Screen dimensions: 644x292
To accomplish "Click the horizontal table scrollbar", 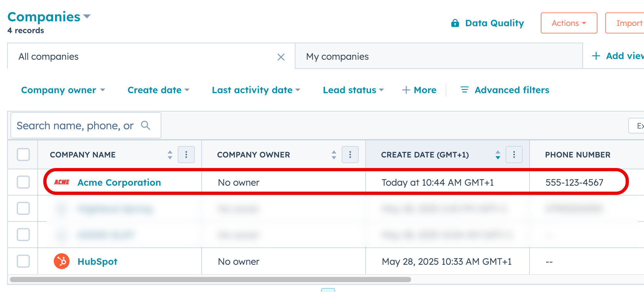I will coord(210,279).
